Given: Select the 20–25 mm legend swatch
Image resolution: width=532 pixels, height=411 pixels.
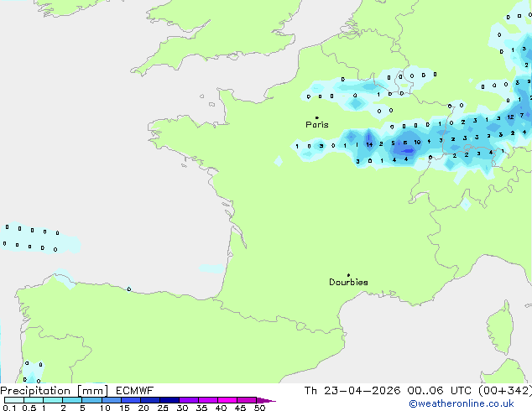Looking at the screenshot, I should point(149,400).
